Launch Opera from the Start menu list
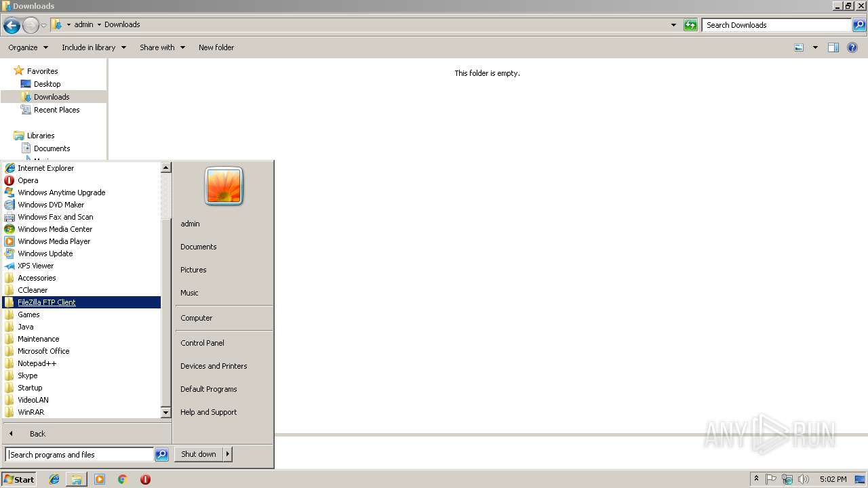The image size is (868, 488). tap(81, 180)
